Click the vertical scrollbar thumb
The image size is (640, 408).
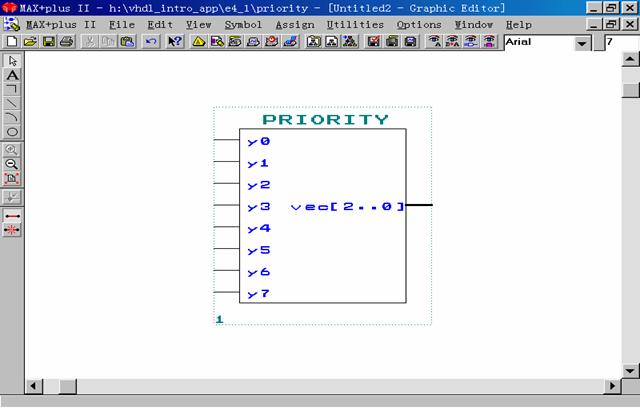(x=630, y=90)
